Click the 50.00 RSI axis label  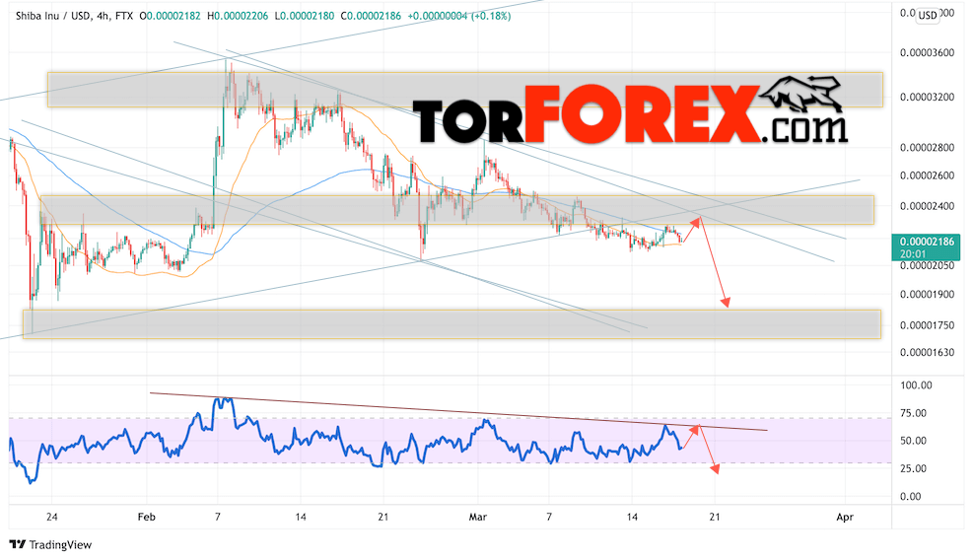[916, 441]
